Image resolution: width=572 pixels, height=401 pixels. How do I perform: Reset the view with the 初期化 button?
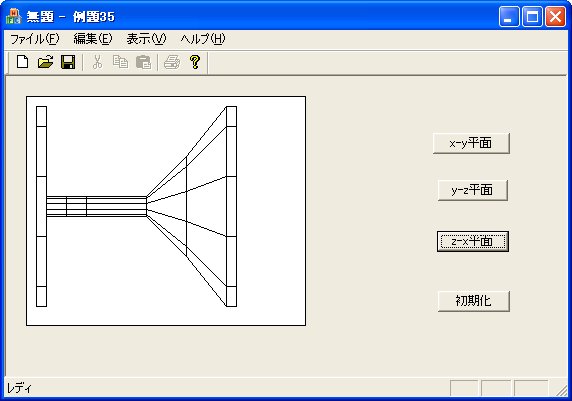[474, 301]
